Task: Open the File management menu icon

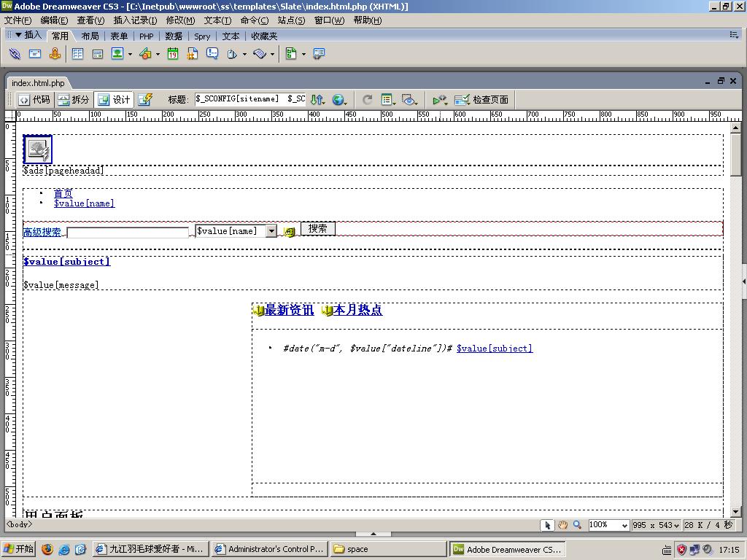Action: point(318,99)
